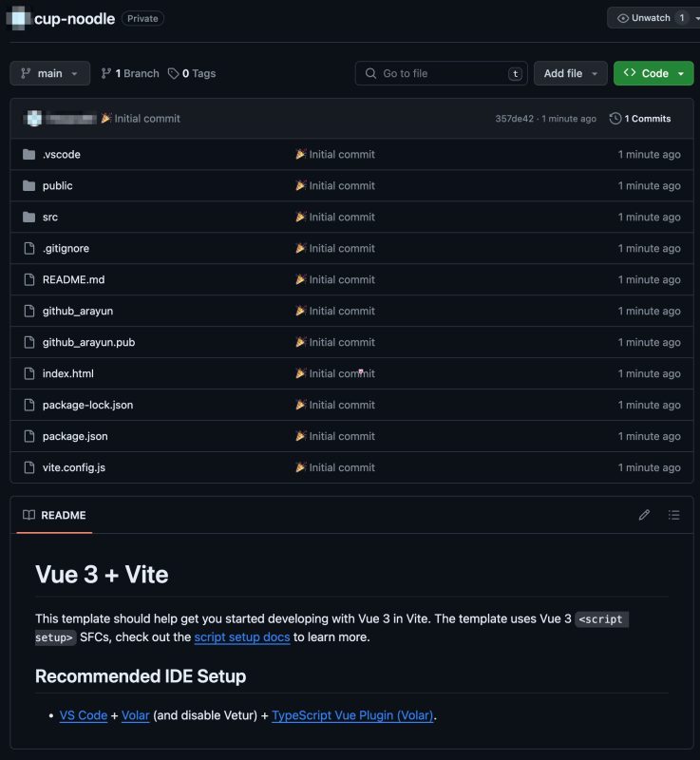This screenshot has height=760, width=700.
Task: Open the src folder
Action: pyautogui.click(x=50, y=218)
